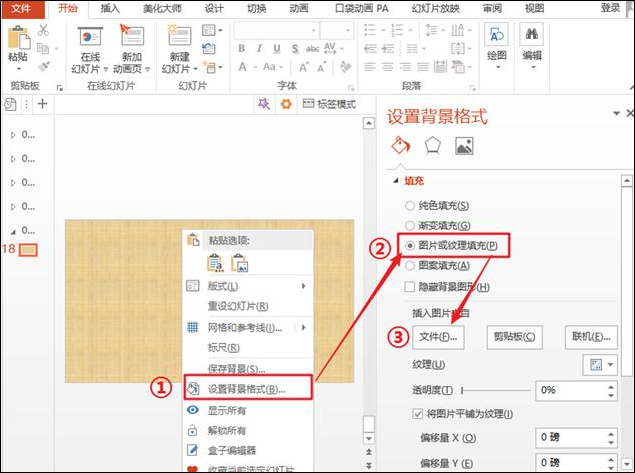Open font name combo box
The width and height of the screenshot is (635, 473).
click(276, 30)
